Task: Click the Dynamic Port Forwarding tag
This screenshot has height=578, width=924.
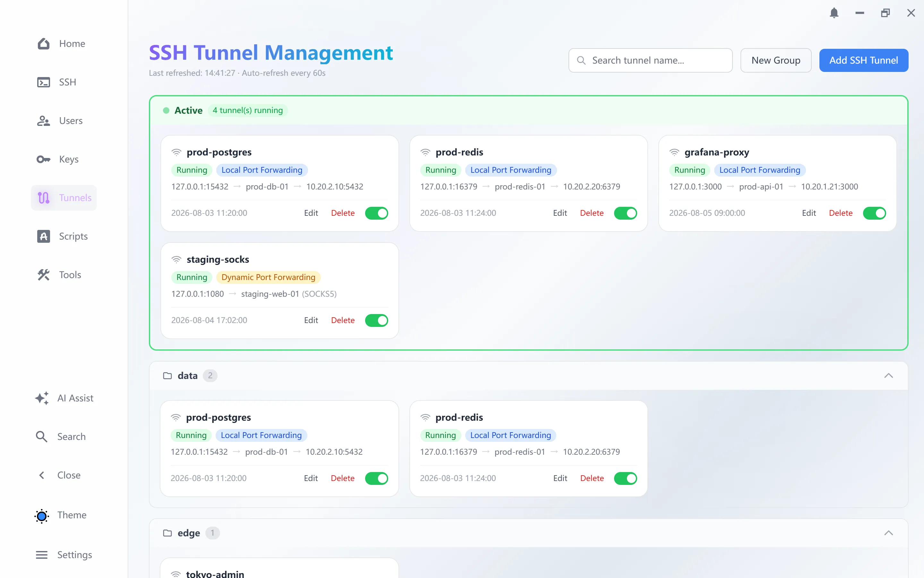Action: 268,277
